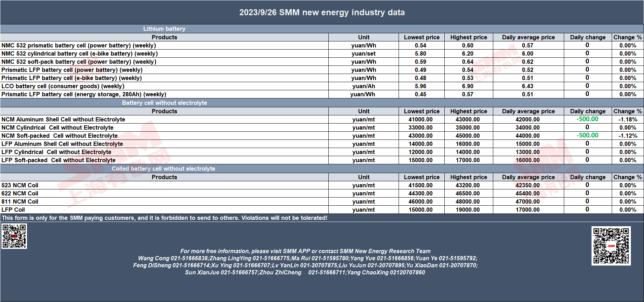
Task: Click daily average price 0.62 for soft-pack cell
Action: tap(528, 62)
